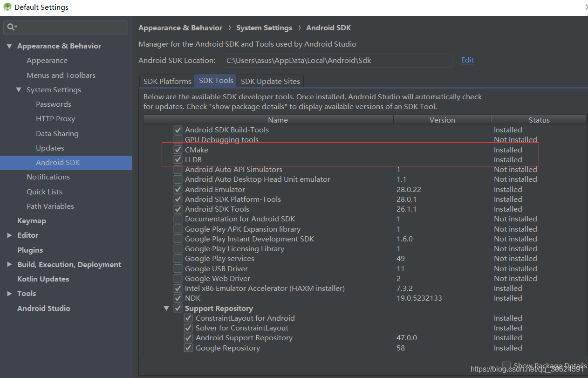Check Documentation for Android SDK
This screenshot has width=588, height=378.
click(178, 219)
